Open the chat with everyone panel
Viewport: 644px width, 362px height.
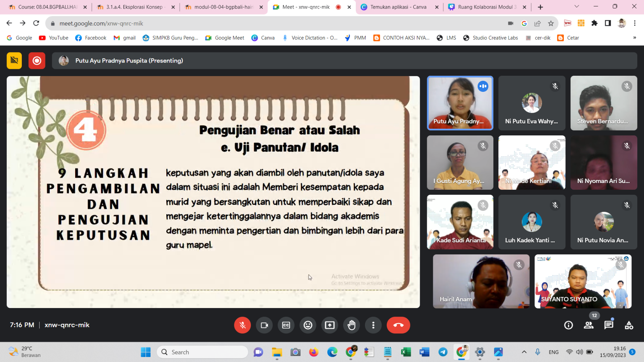pyautogui.click(x=609, y=325)
